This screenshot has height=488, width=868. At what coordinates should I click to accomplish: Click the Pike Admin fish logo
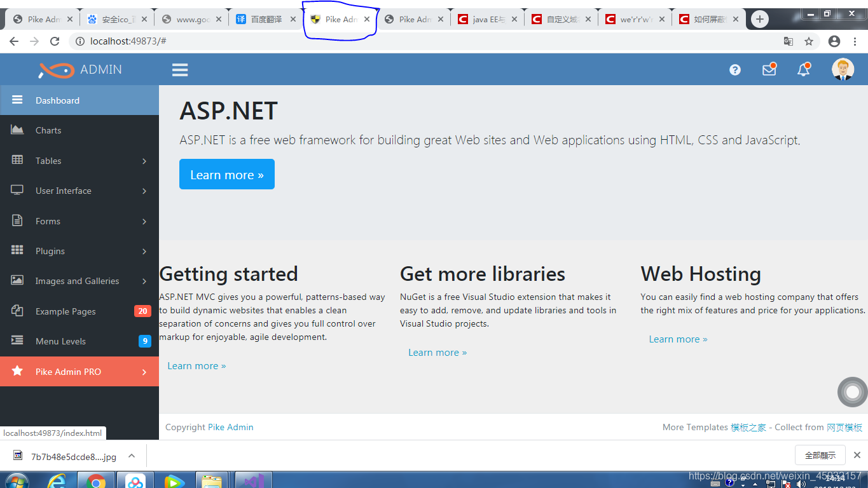pyautogui.click(x=56, y=70)
